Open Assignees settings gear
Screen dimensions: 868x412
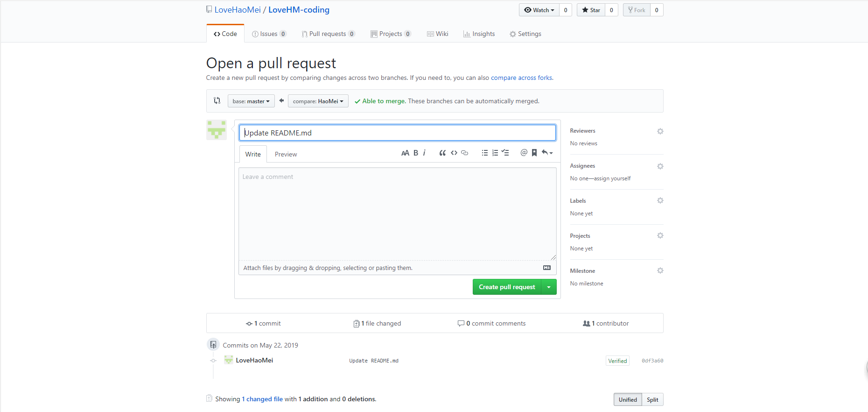pyautogui.click(x=660, y=166)
